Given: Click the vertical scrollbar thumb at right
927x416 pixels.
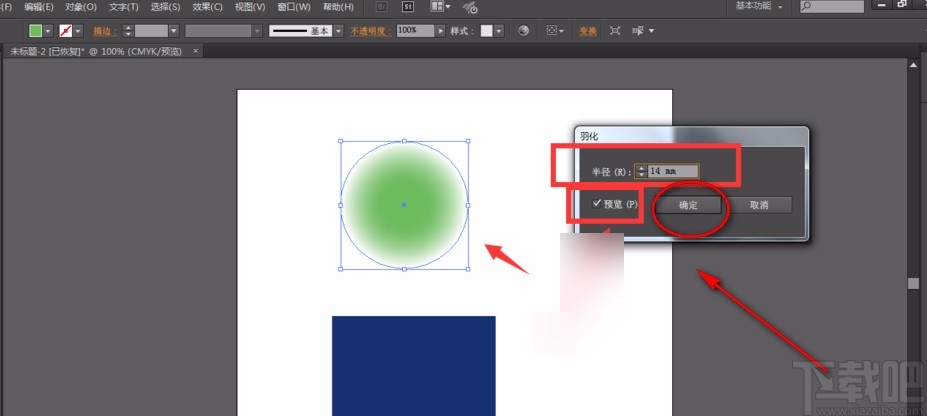Looking at the screenshot, I should (913, 284).
